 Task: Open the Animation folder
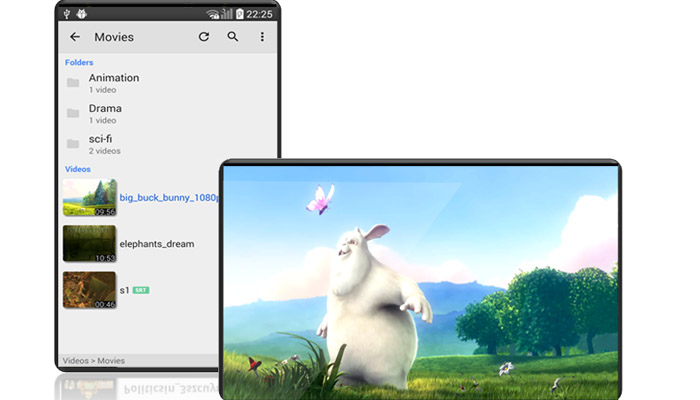tap(167, 83)
